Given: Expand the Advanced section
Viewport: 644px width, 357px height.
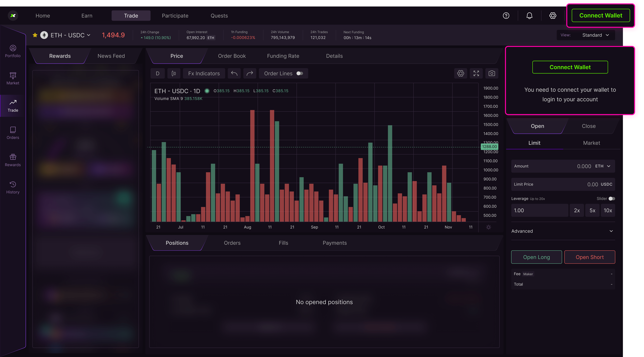Looking at the screenshot, I should pyautogui.click(x=563, y=231).
